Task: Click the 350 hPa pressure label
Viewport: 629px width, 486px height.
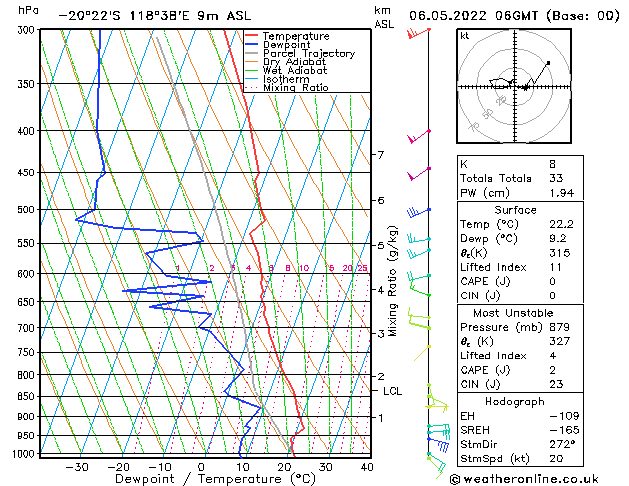Action: pos(29,84)
